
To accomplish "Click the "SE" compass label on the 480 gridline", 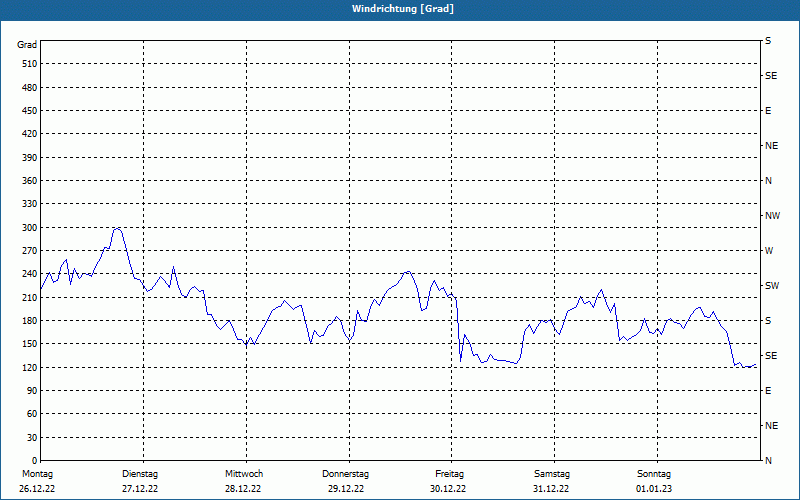I will [x=771, y=76].
